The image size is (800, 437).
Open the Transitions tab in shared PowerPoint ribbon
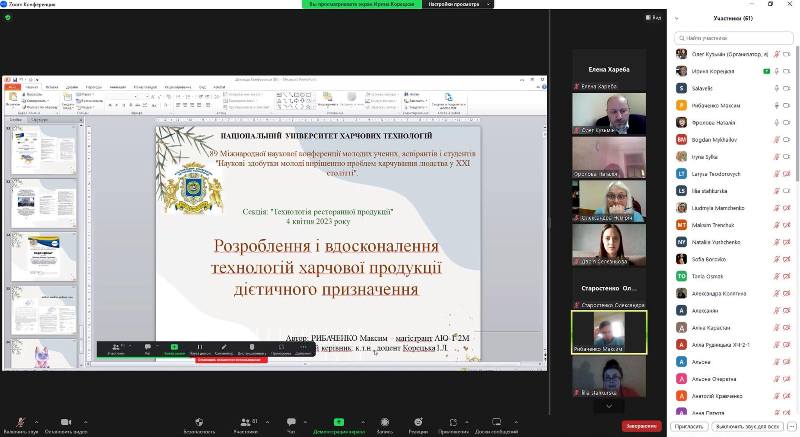[94, 87]
